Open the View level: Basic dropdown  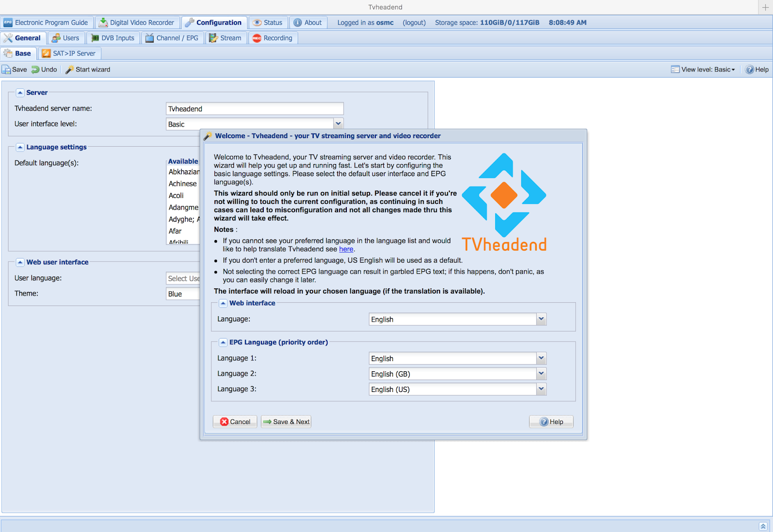point(703,70)
